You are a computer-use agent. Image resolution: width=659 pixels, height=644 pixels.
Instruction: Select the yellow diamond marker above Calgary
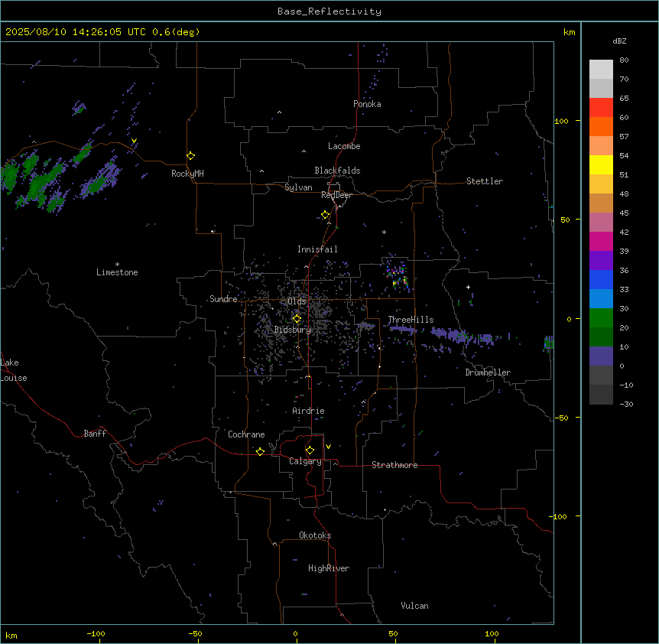click(310, 450)
